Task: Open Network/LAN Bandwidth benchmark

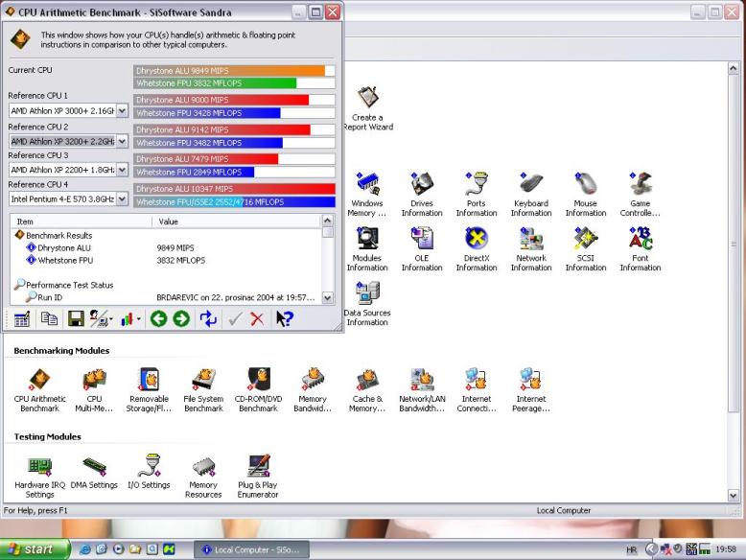Action: [x=422, y=389]
